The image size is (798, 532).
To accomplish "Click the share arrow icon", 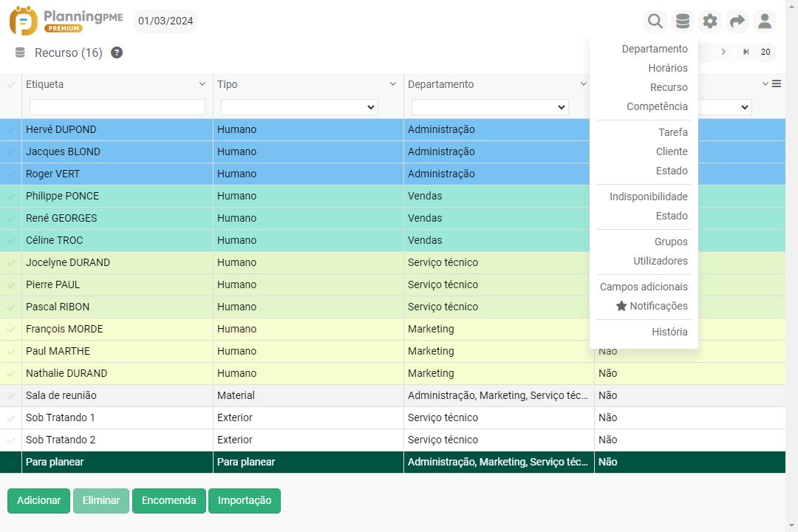I will tap(737, 21).
